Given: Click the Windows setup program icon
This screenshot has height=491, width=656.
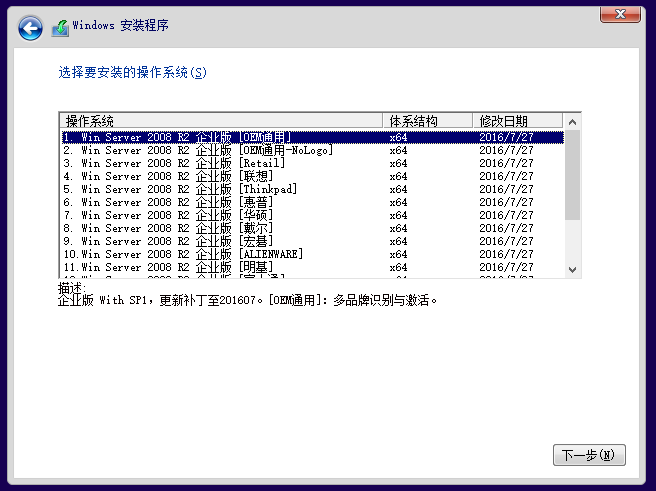Looking at the screenshot, I should coord(60,28).
